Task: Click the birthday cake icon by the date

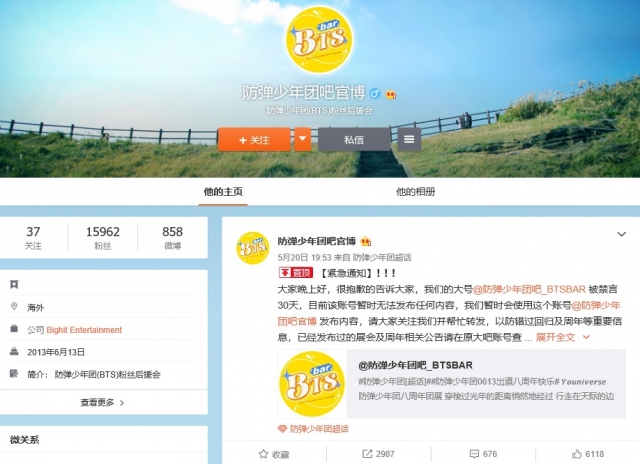Action: pos(14,351)
